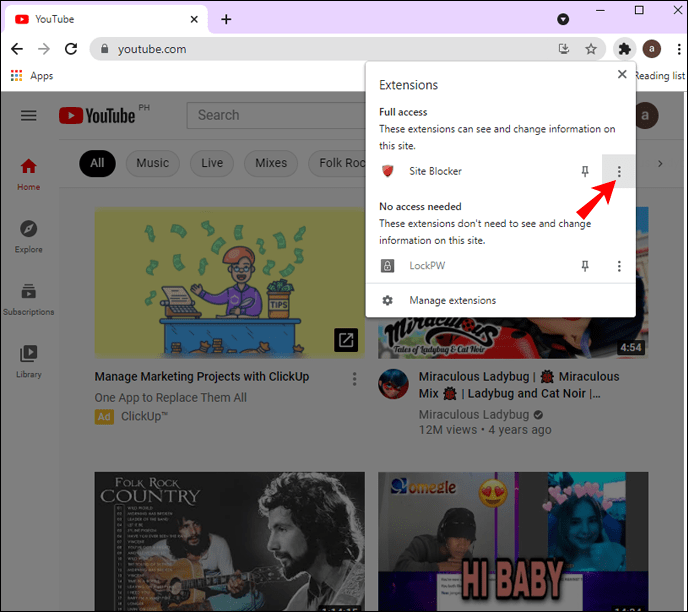This screenshot has width=688, height=612.
Task: Click the address bar padlock icon
Action: tap(104, 49)
